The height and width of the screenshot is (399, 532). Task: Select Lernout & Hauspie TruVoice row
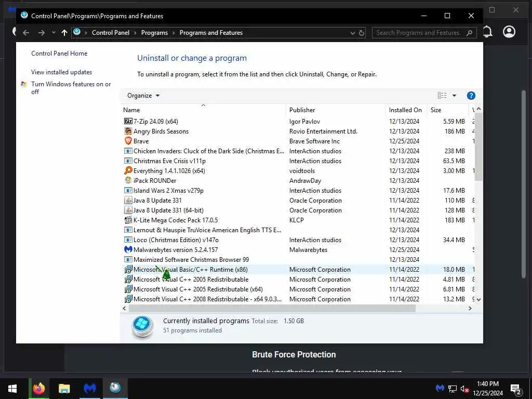(x=298, y=230)
